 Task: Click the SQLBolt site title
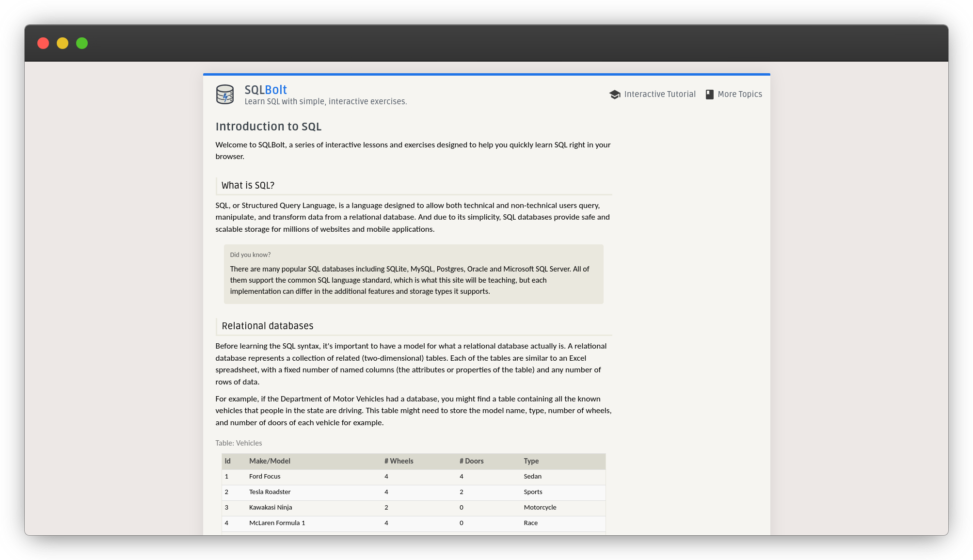[x=266, y=90]
